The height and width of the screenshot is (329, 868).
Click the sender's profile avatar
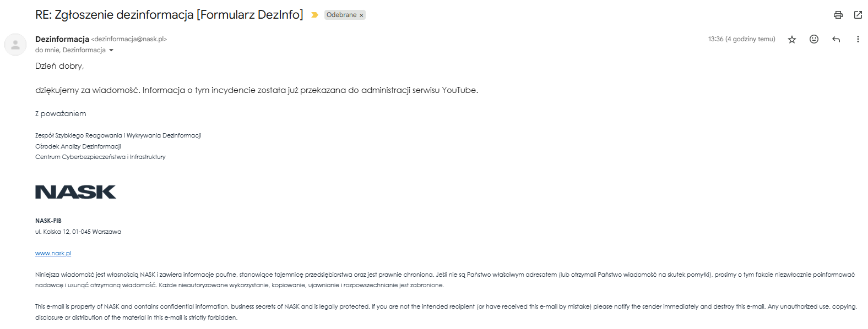[15, 45]
